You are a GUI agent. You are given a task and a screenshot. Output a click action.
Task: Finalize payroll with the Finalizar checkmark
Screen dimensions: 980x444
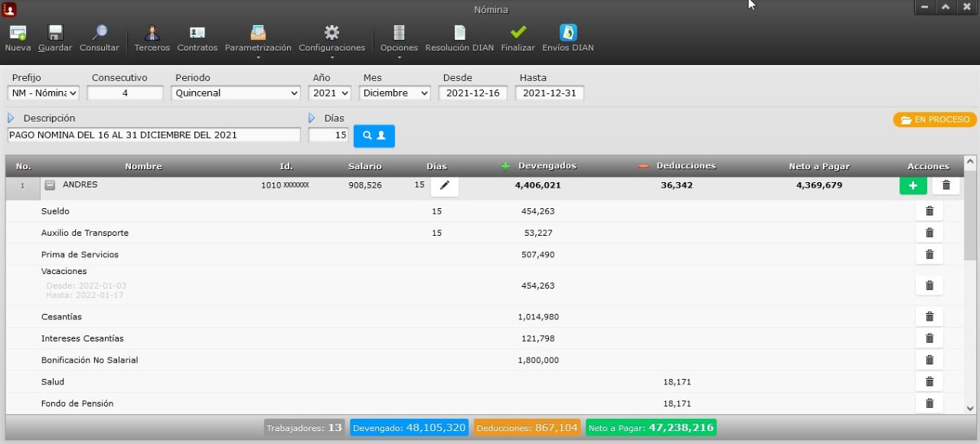pos(518,33)
